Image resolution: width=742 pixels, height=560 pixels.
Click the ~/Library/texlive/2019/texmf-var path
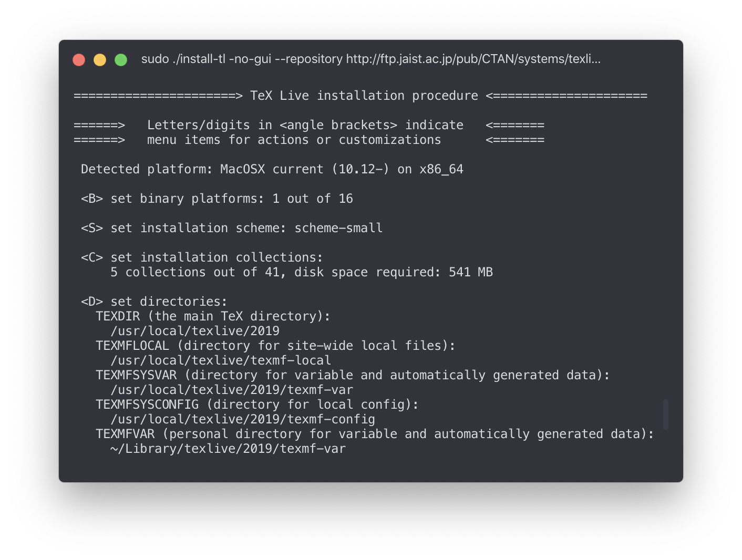pos(228,449)
